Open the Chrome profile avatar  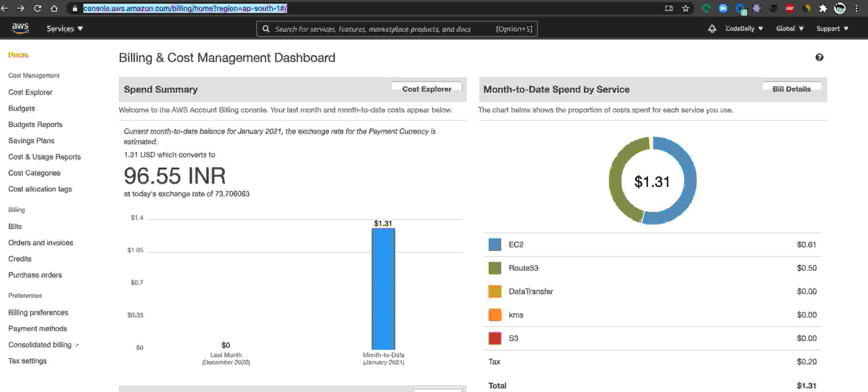pos(840,8)
